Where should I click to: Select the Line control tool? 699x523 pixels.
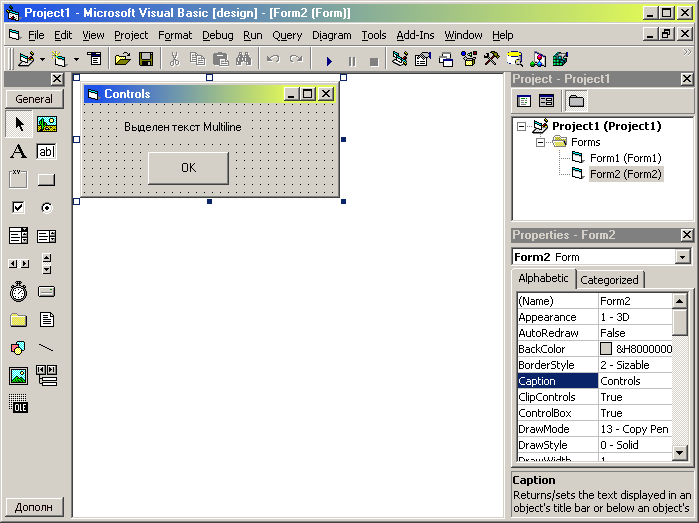pyautogui.click(x=46, y=347)
